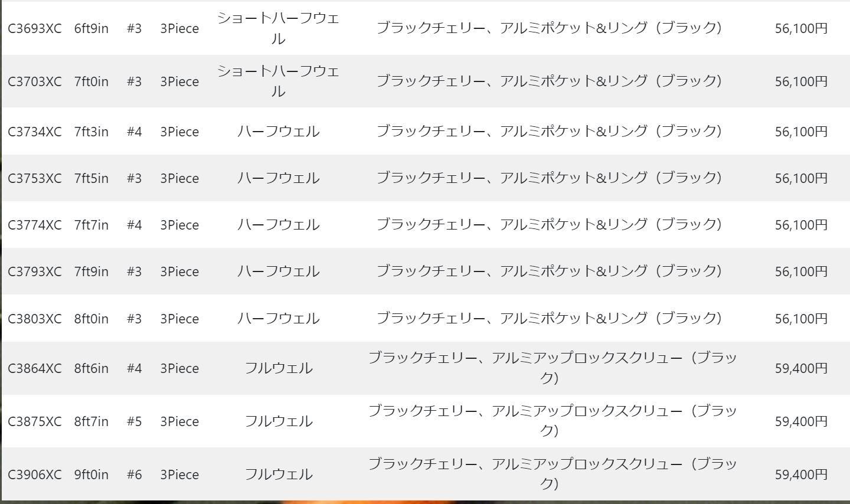Select the C3734XC row code
The height and width of the screenshot is (504, 850).
(35, 132)
